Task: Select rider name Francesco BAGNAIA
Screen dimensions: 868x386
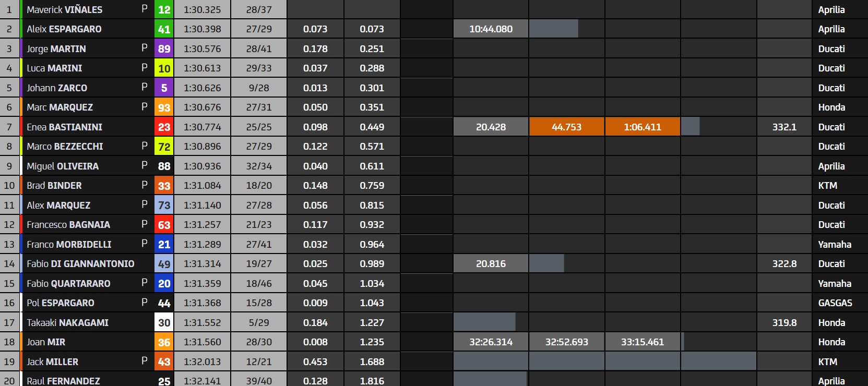Action: [68, 225]
